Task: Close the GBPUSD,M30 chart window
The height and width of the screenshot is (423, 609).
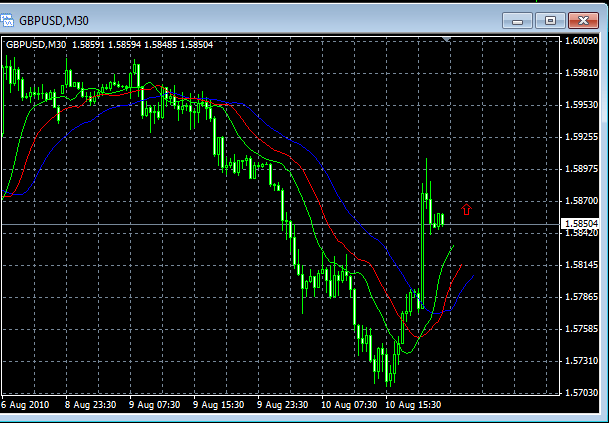Action: pyautogui.click(x=583, y=21)
